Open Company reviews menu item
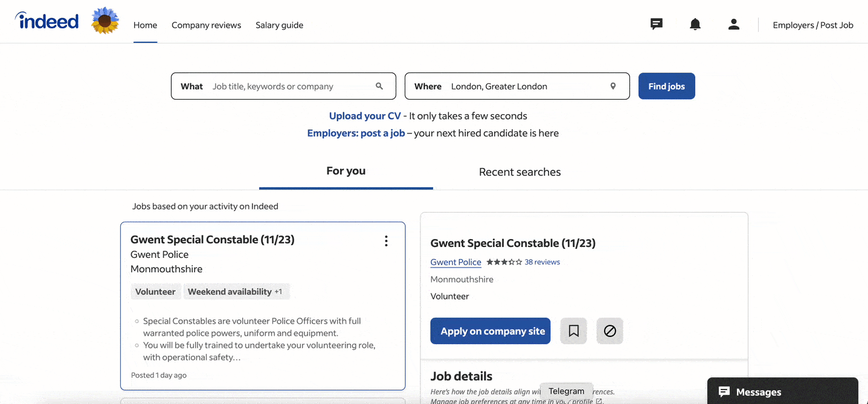868x404 pixels. point(206,25)
